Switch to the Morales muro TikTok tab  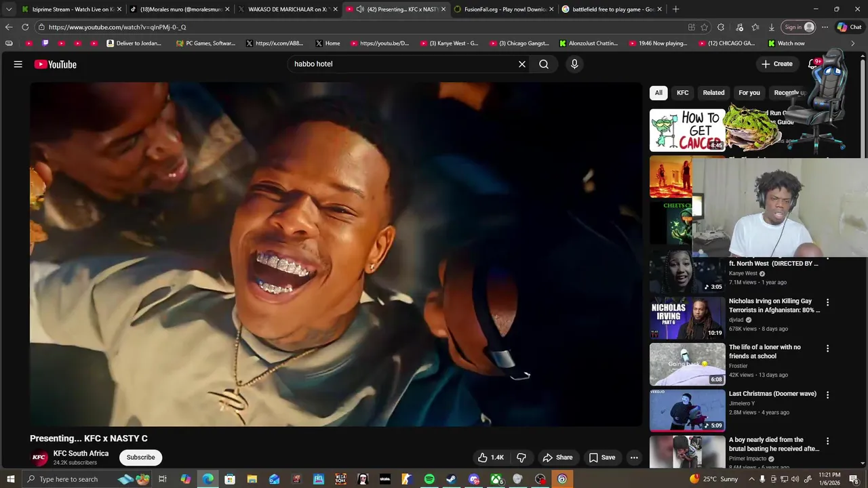tap(180, 9)
